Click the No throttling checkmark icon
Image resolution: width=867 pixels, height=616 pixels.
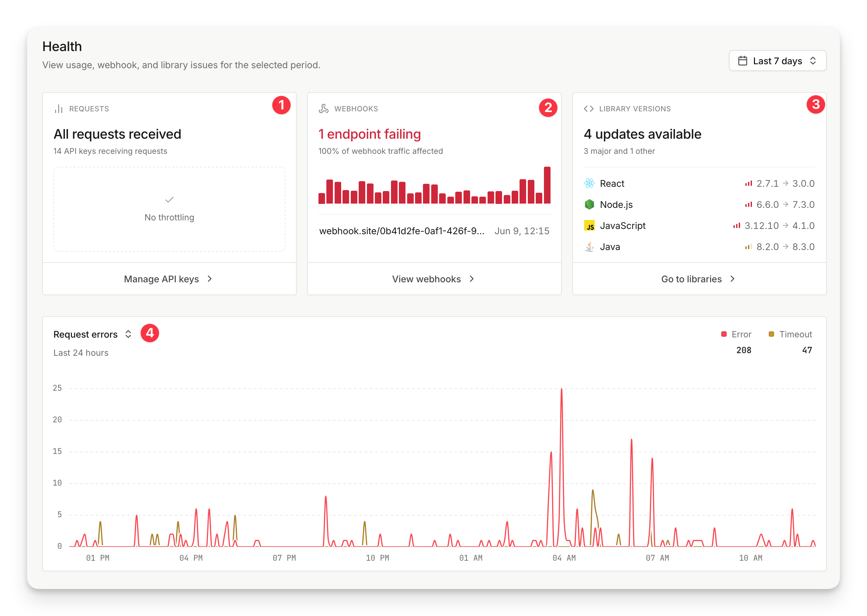point(169,199)
